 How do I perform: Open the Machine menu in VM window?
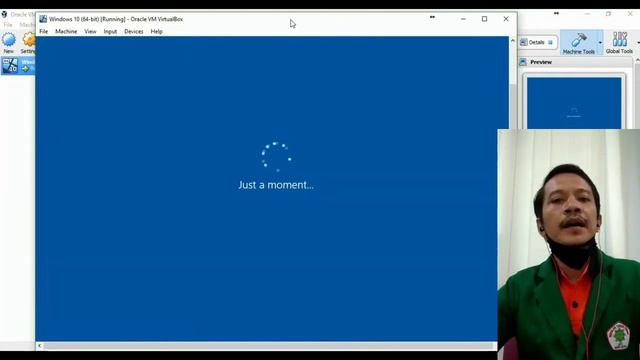pyautogui.click(x=66, y=31)
